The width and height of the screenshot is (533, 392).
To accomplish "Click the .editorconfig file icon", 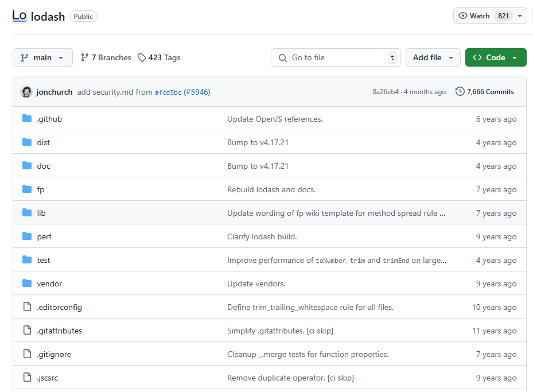I will click(x=27, y=307).
